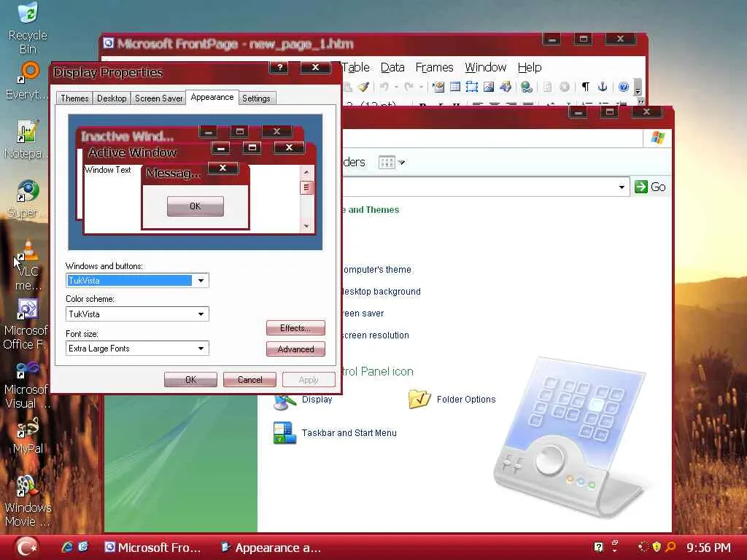This screenshot has width=747, height=560.
Task: Open the Color scheme dropdown
Action: point(201,314)
